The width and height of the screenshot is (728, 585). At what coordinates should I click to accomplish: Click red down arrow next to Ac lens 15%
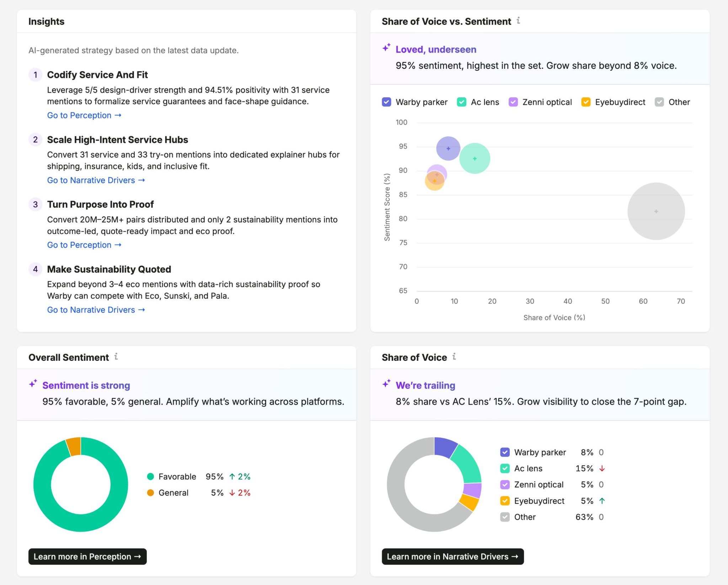(x=602, y=468)
